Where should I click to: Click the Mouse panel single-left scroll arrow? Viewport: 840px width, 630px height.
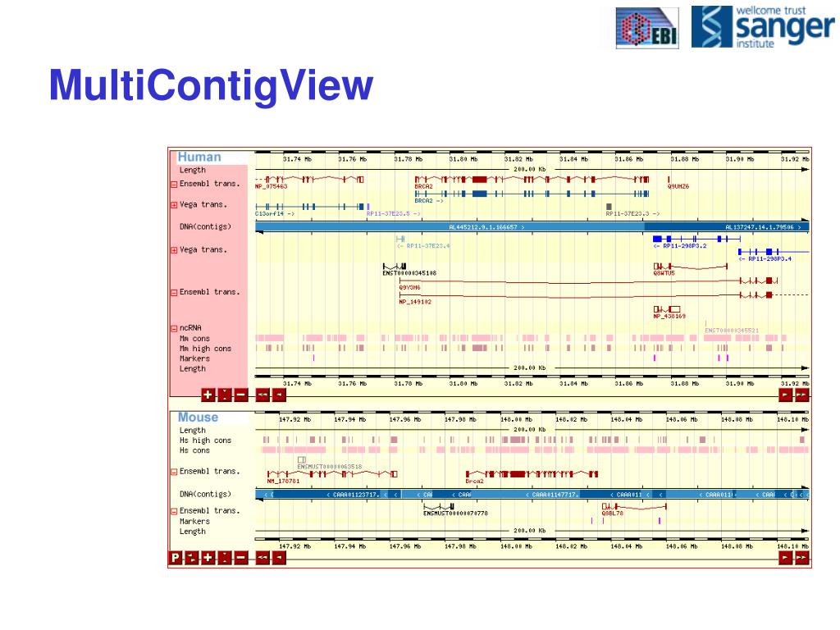tap(279, 558)
